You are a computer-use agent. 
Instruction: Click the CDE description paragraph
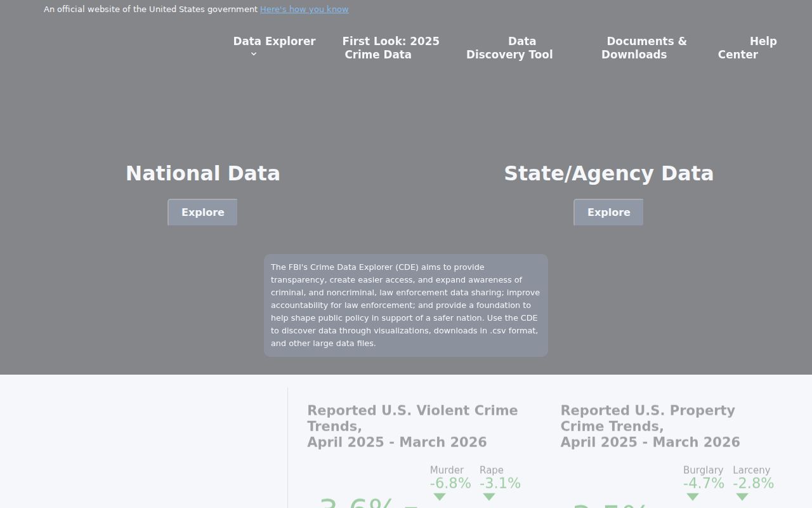[x=406, y=305]
